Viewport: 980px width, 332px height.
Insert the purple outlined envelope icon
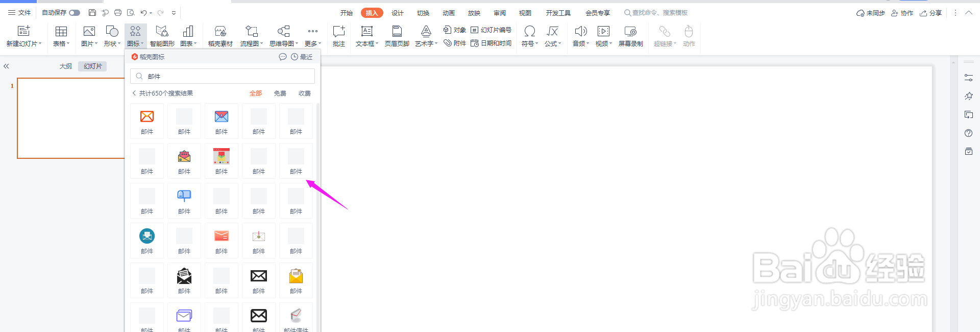(184, 316)
